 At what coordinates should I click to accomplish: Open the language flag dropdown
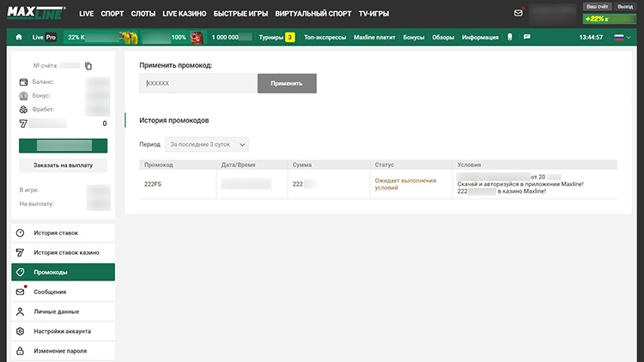tap(620, 37)
